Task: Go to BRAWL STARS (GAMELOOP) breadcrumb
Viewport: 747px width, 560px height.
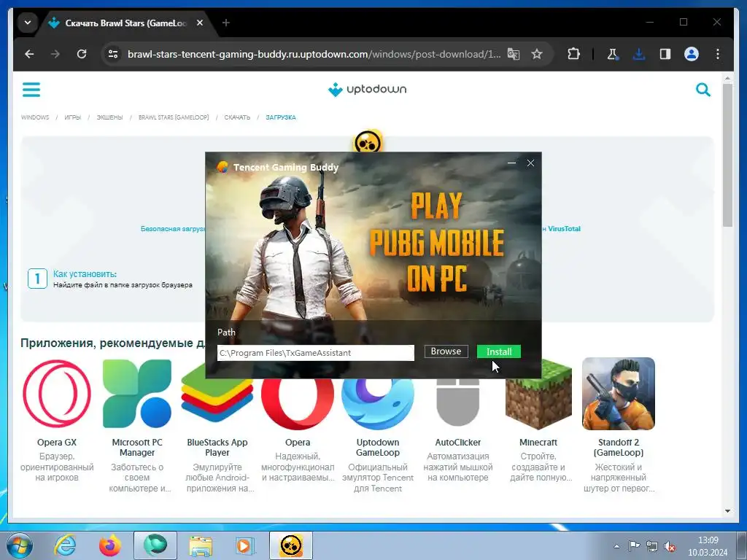Action: click(174, 117)
